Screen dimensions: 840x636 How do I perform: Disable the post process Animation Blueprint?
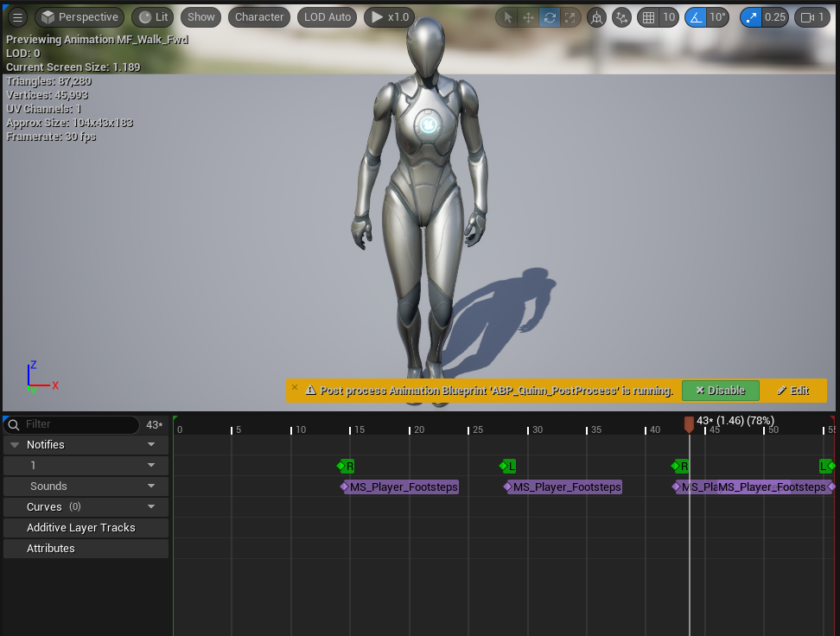[x=720, y=391]
